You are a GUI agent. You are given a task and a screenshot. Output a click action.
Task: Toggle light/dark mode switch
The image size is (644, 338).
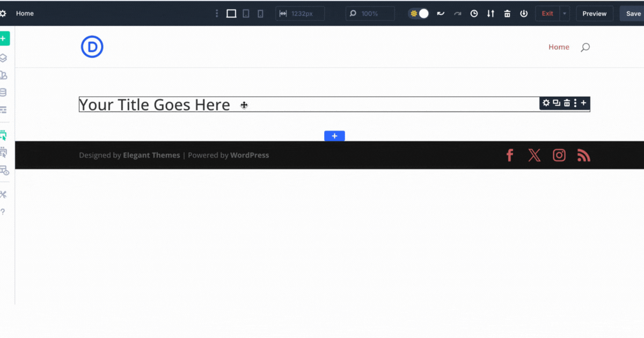(x=419, y=13)
